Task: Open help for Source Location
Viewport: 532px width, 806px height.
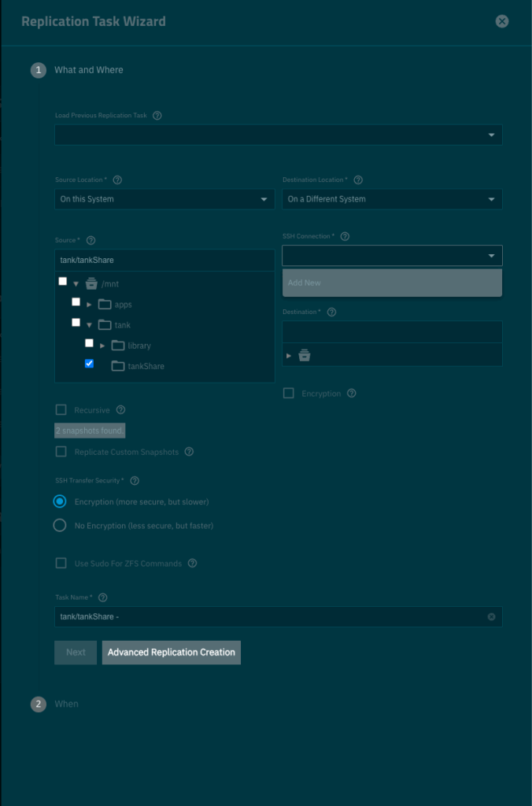Action: coord(117,180)
